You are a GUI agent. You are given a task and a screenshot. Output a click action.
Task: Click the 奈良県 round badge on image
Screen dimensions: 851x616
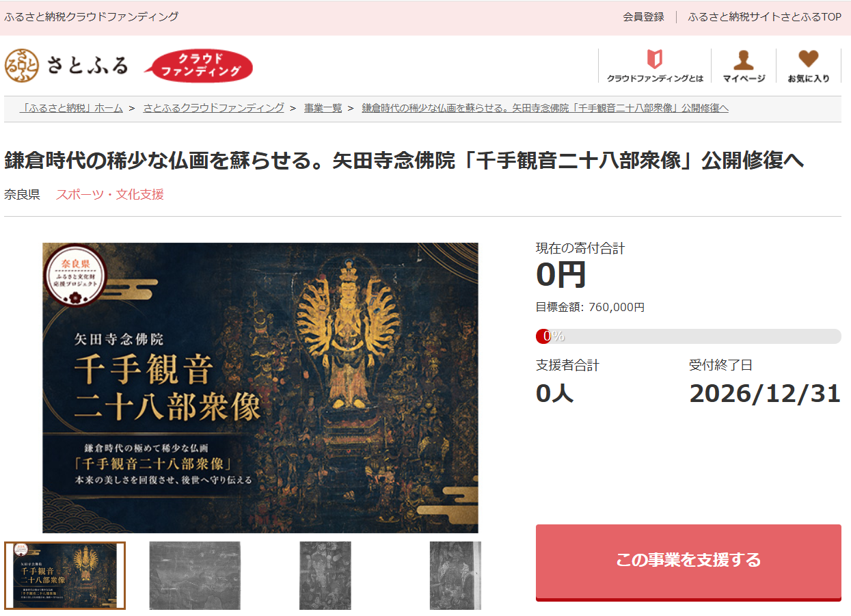[x=75, y=274]
